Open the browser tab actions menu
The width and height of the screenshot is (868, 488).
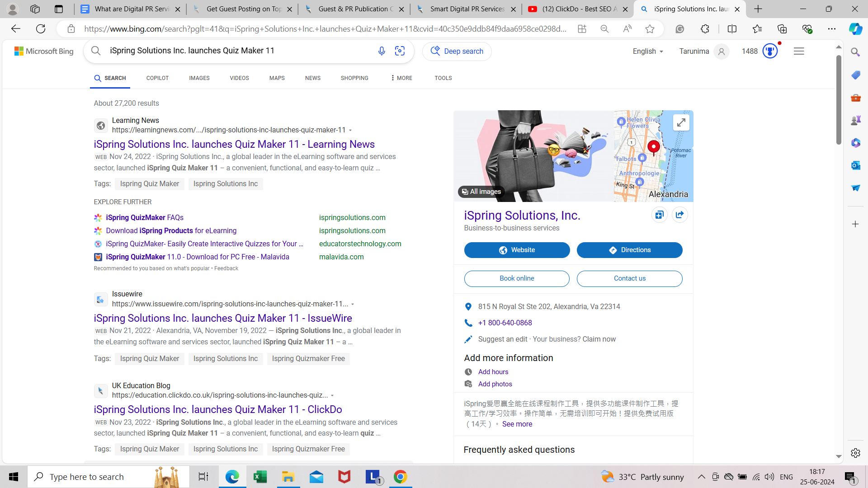coord(58,9)
